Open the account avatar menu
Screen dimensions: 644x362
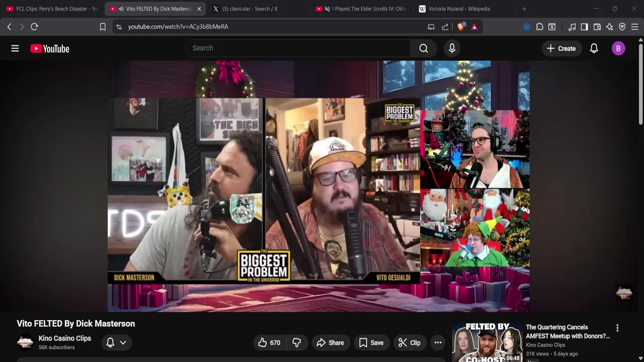pos(618,48)
